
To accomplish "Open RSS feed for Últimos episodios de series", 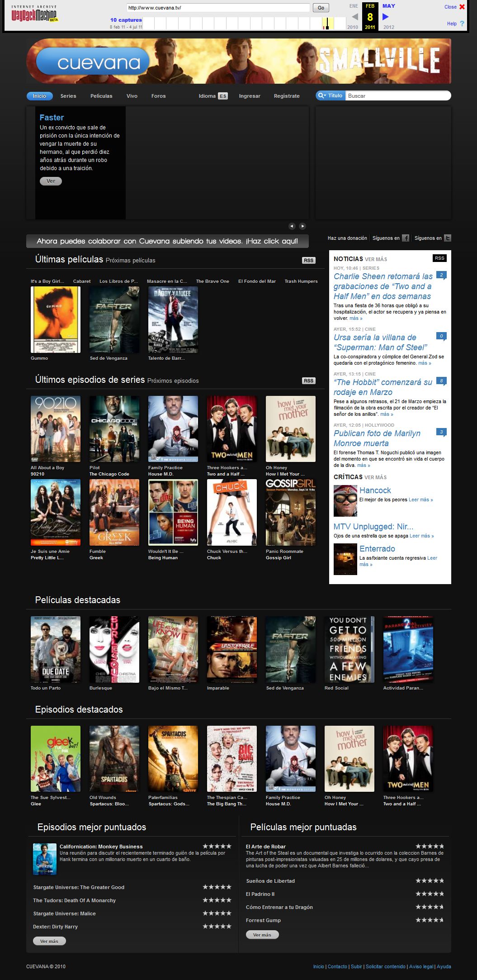I will click(309, 381).
